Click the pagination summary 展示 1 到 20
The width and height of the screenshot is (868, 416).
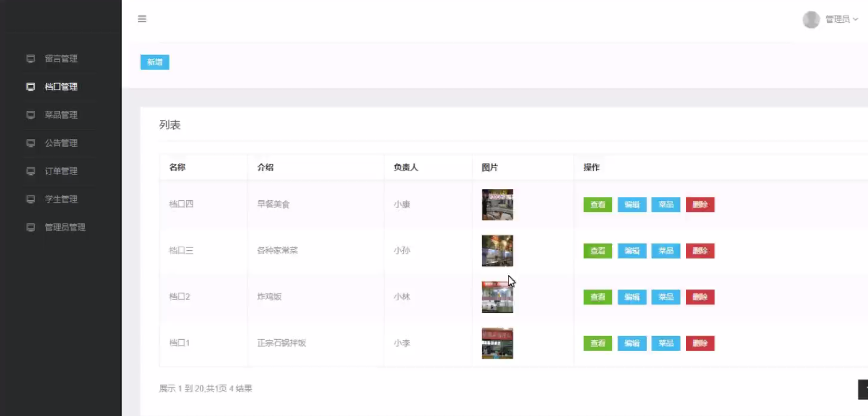coord(205,389)
